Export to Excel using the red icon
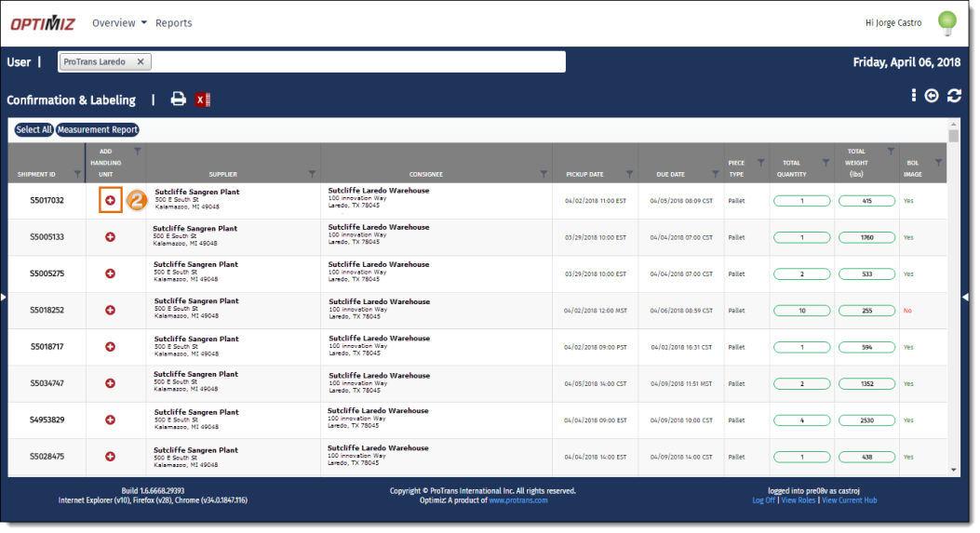980x533 pixels. tap(204, 100)
